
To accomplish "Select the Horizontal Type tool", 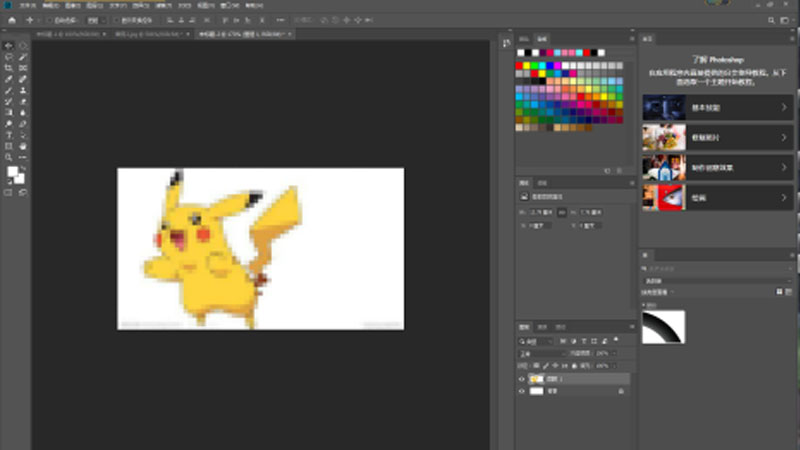I will (9, 135).
